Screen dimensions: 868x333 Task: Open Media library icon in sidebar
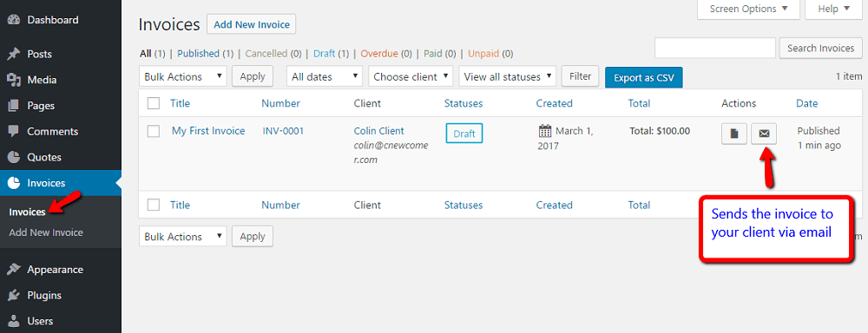click(x=14, y=80)
